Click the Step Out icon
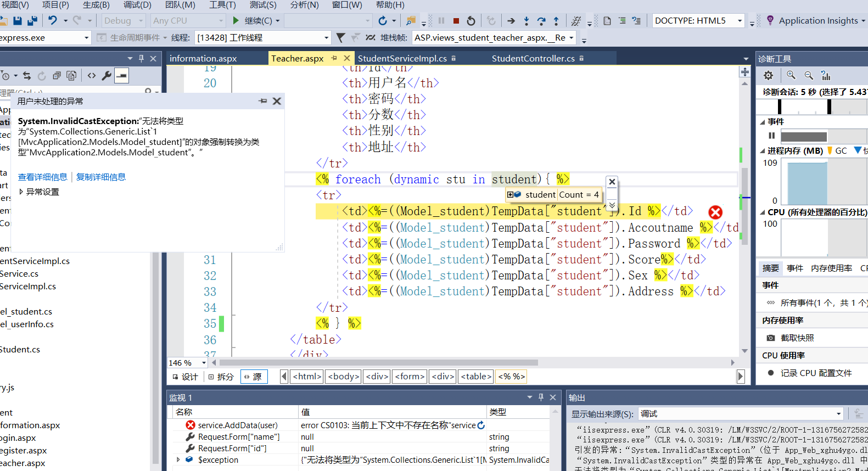868x471 pixels. [x=556, y=21]
